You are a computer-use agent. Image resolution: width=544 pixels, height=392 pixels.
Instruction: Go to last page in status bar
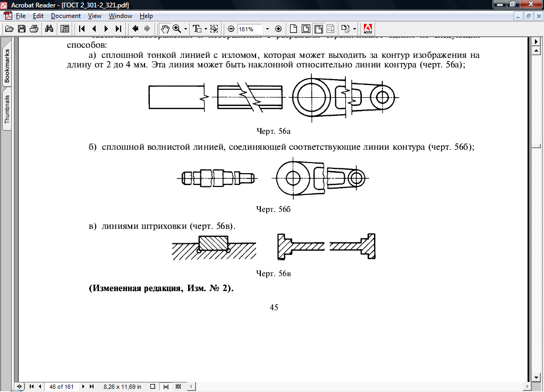(91, 387)
